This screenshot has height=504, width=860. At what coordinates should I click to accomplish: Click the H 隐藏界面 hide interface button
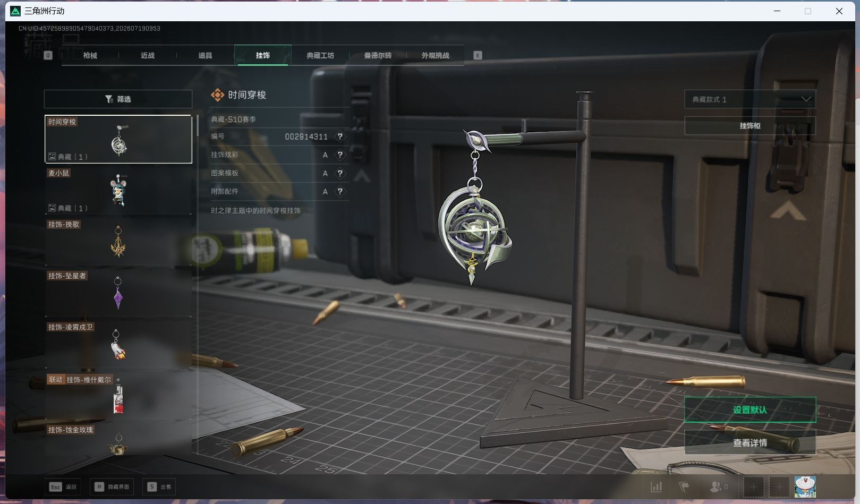(x=112, y=486)
